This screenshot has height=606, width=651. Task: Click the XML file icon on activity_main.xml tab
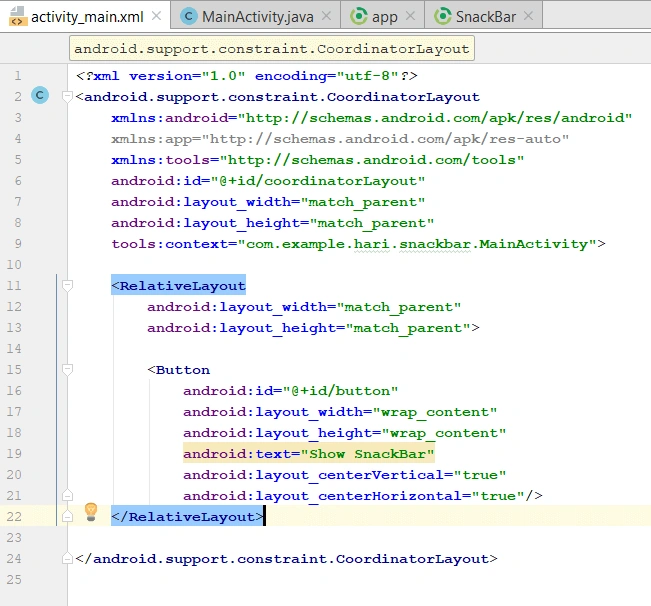point(18,17)
